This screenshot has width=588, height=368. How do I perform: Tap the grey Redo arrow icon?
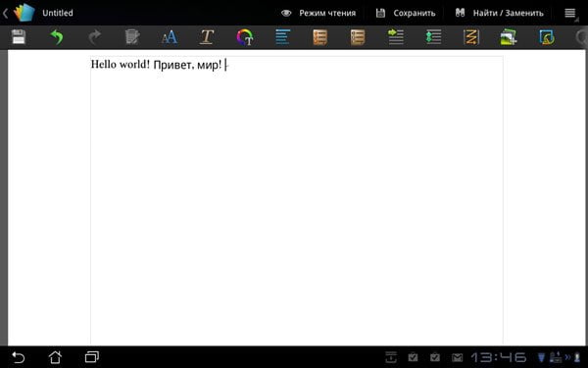(94, 37)
